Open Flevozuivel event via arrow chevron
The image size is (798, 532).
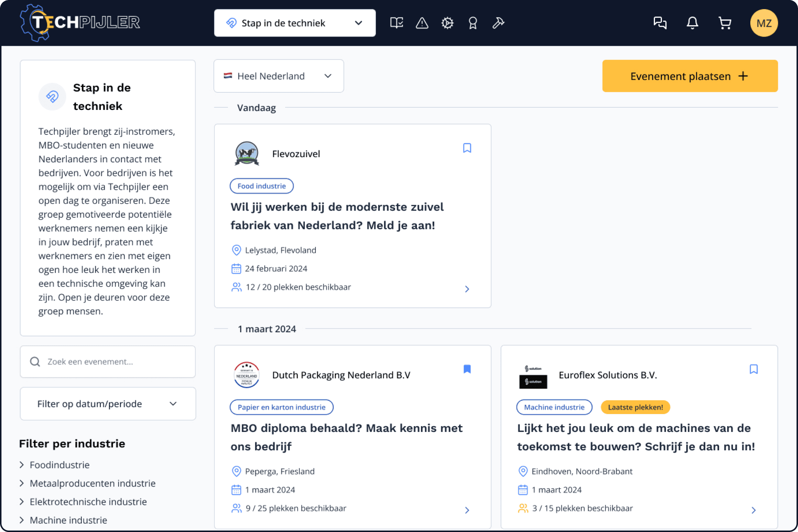click(x=467, y=289)
